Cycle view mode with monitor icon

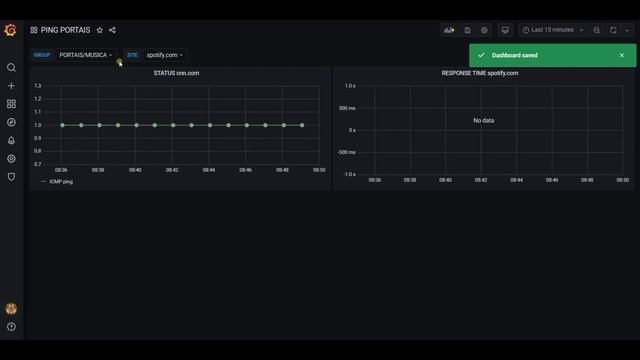click(x=505, y=30)
